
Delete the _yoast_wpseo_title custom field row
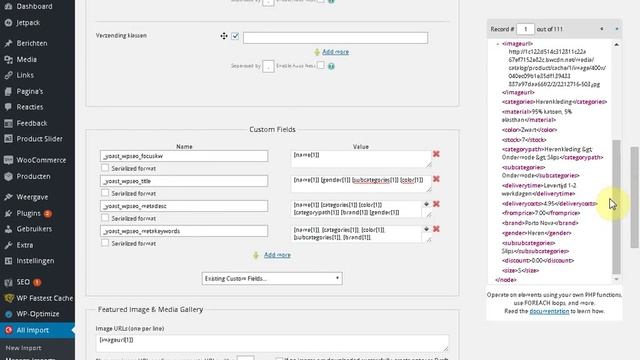(436, 179)
